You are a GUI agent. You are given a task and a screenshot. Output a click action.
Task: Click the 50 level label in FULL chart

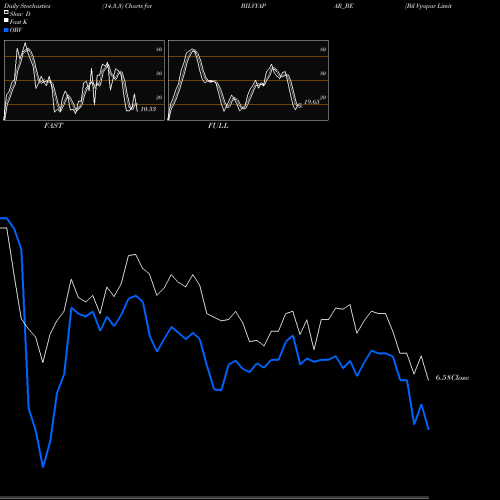coord(323,73)
